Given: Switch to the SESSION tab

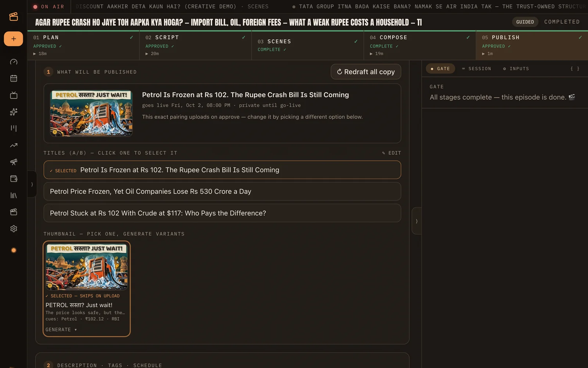Looking at the screenshot, I should tap(476, 69).
